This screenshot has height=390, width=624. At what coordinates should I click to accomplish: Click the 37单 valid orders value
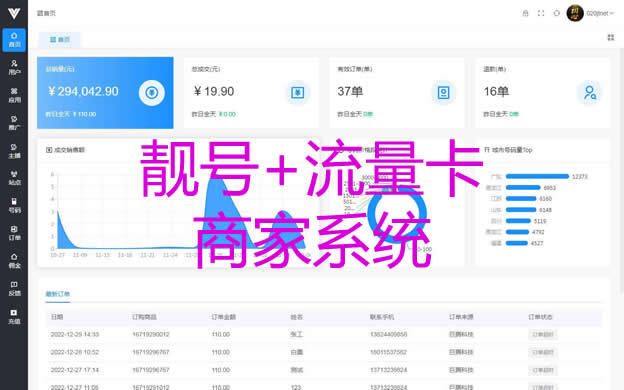pos(350,92)
